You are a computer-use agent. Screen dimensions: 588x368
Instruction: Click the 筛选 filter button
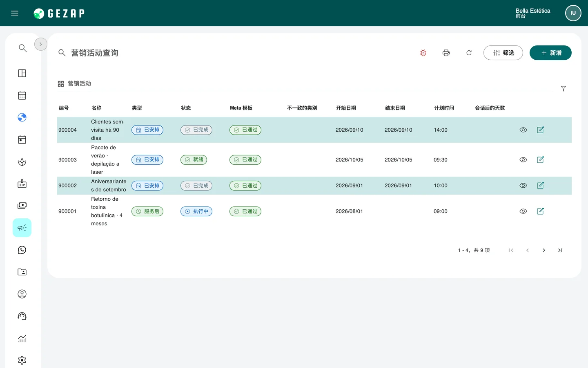[503, 53]
